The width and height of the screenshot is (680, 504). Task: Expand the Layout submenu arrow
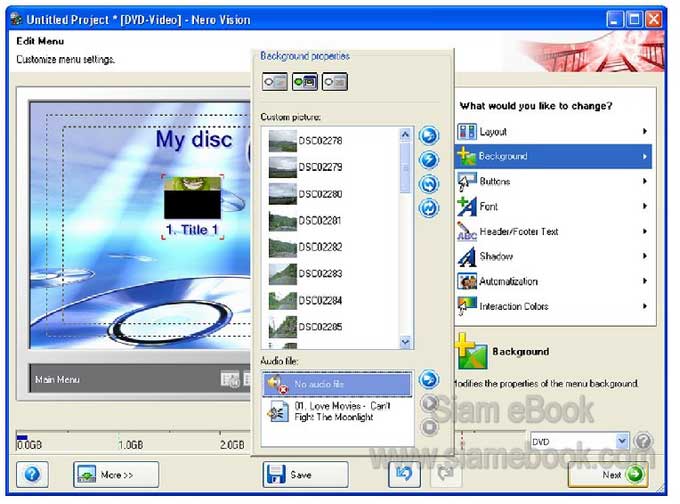[x=645, y=131]
